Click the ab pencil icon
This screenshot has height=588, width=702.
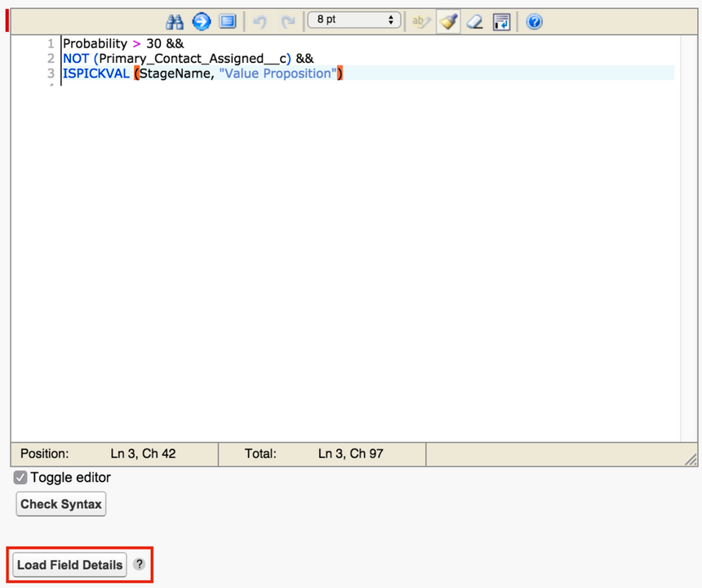421,21
